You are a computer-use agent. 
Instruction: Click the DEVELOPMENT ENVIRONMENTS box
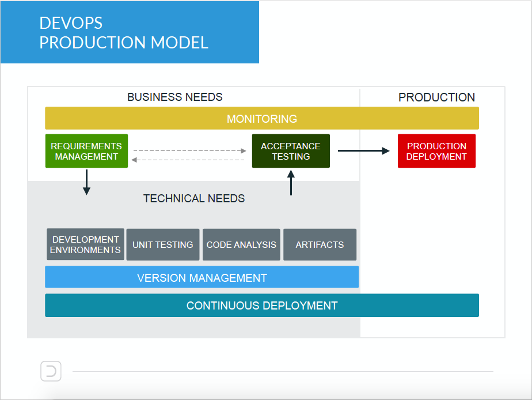(x=85, y=244)
